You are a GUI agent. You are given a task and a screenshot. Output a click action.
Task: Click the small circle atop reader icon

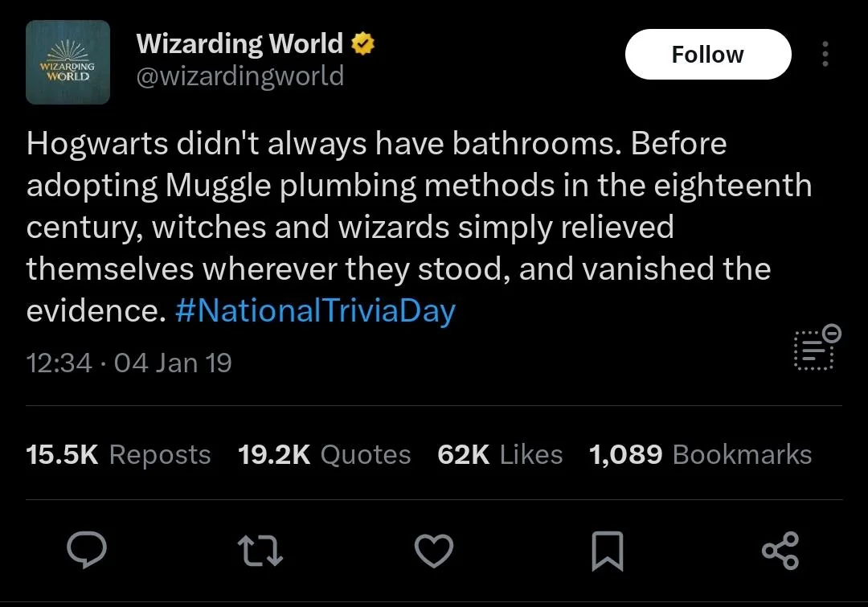(832, 334)
